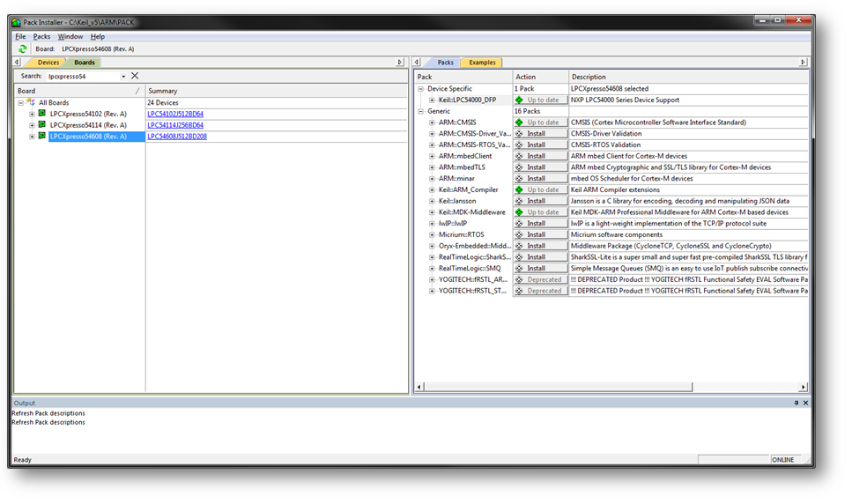
Task: Close the Output panel
Action: [x=805, y=403]
